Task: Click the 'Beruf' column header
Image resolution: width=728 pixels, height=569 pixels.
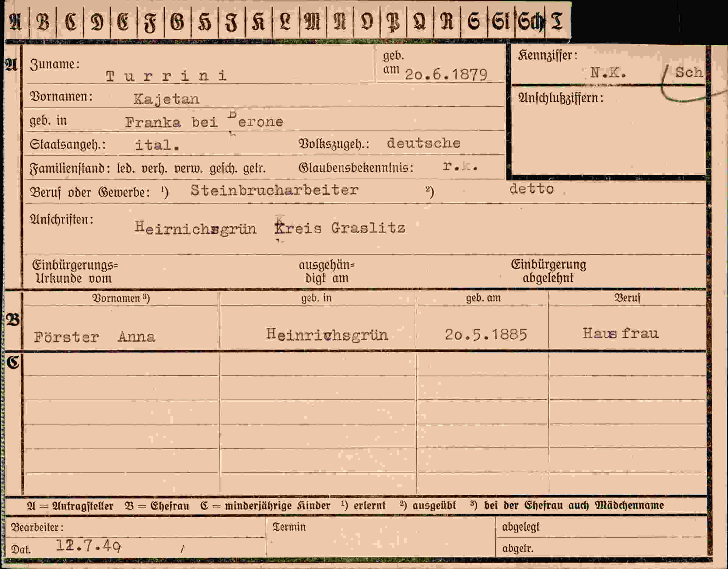Action: tap(627, 298)
